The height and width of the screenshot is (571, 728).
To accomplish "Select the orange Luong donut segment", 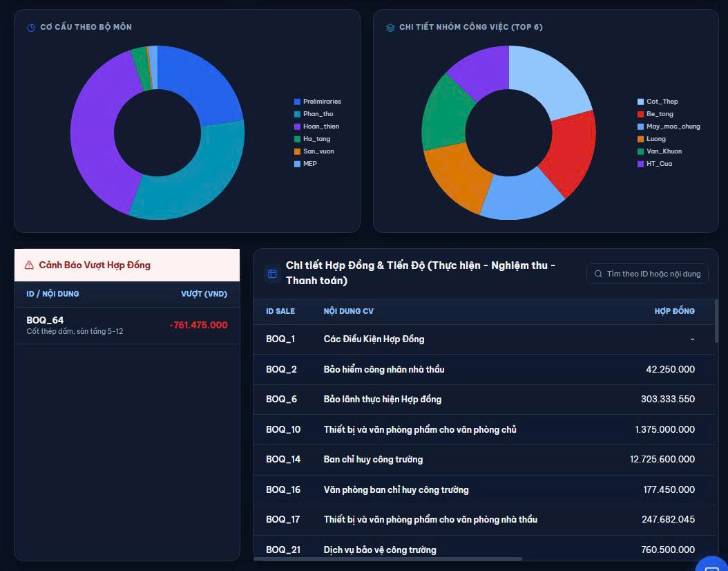I will (x=457, y=176).
